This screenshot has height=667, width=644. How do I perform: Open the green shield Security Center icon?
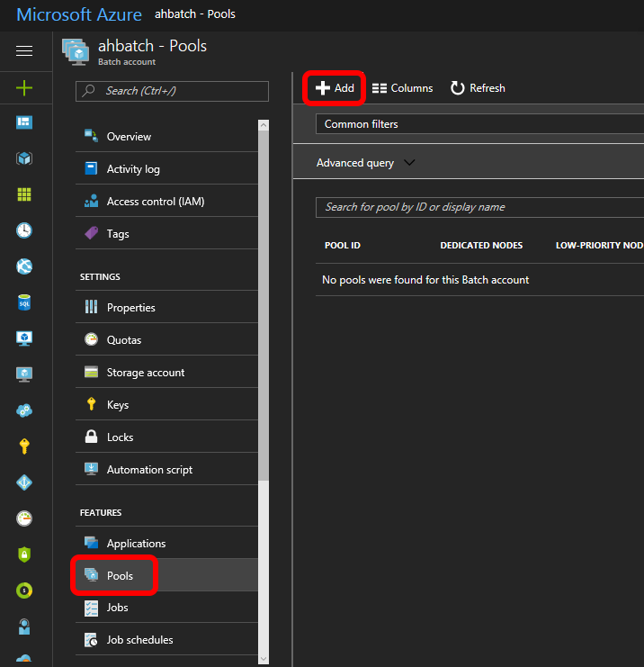[24, 554]
